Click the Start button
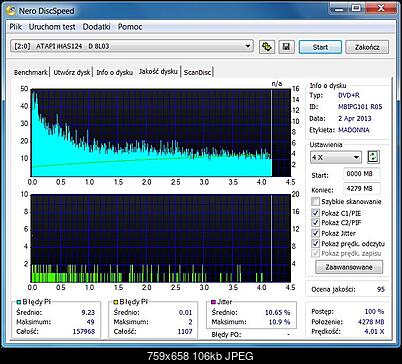Screen dimensions: 402x364 [320, 47]
